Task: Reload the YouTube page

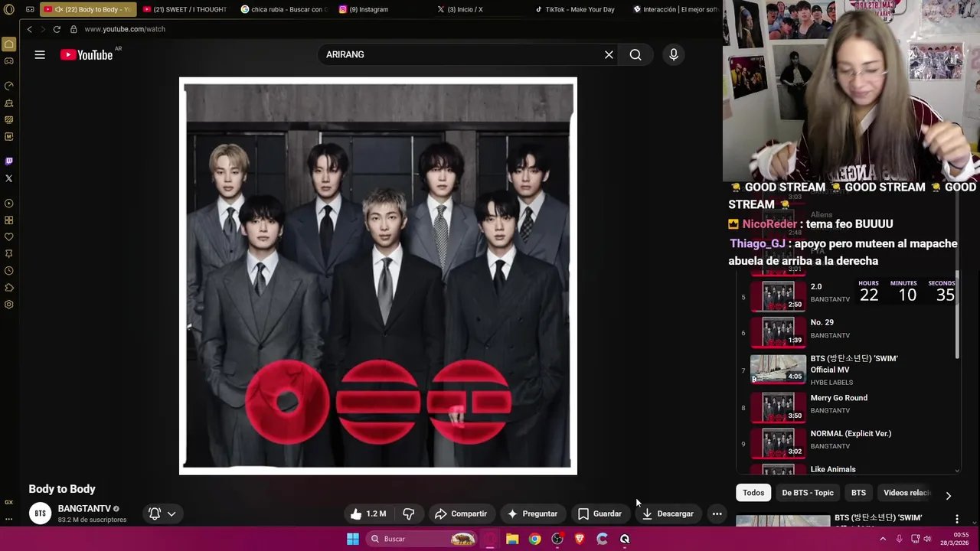Action: (57, 29)
